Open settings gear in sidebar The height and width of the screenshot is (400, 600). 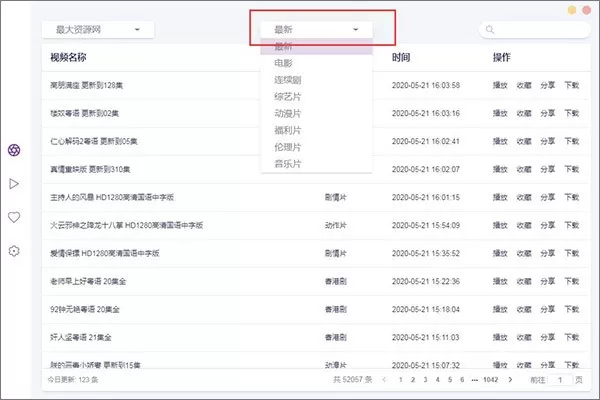(14, 251)
